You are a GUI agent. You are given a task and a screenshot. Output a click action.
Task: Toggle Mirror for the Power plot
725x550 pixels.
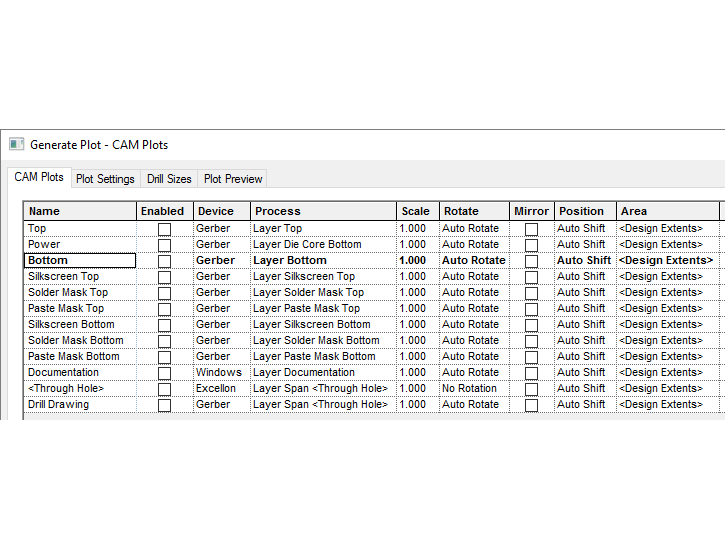tap(531, 245)
